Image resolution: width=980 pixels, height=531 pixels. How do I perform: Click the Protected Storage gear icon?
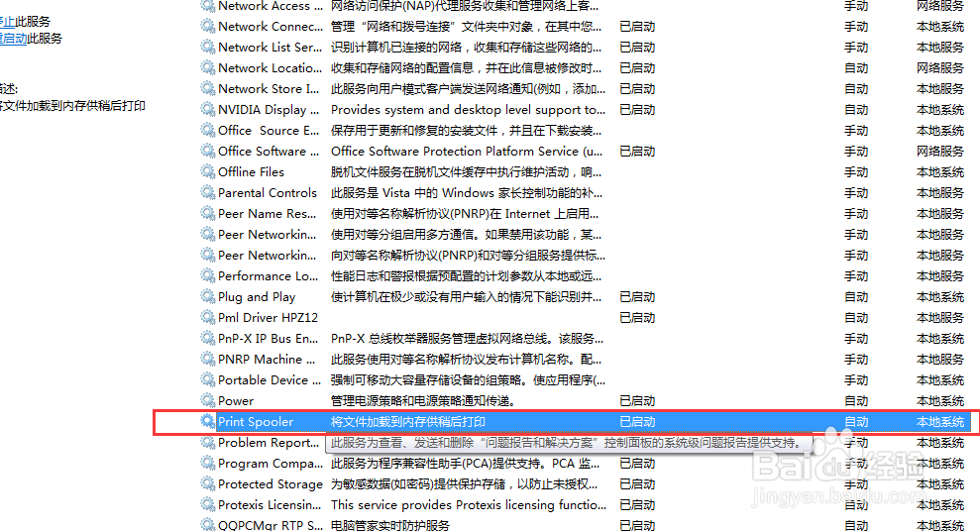click(207, 483)
